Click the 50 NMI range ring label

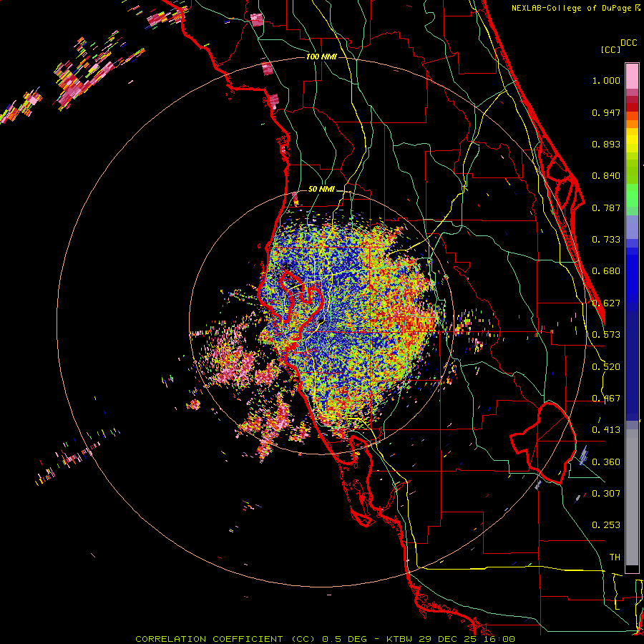coord(321,190)
